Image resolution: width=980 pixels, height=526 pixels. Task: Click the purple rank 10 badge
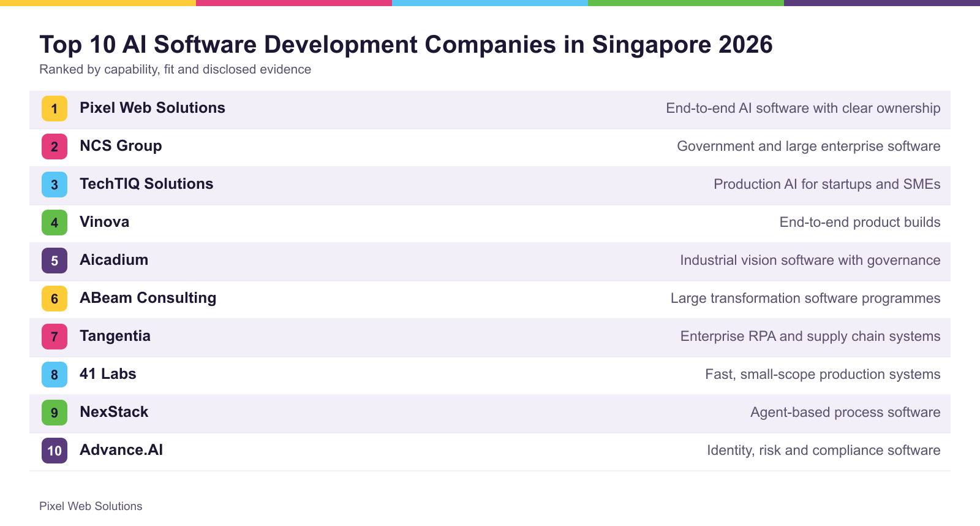pos(55,451)
